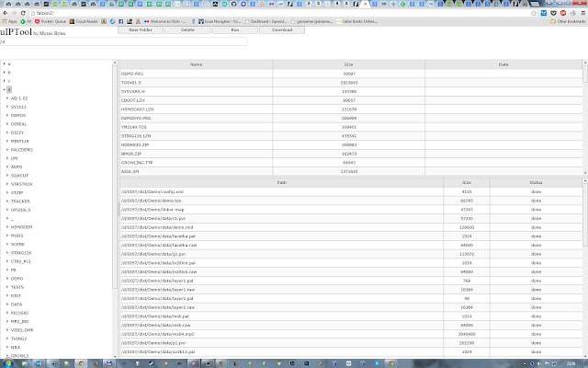Expand the FALCDEMO folder
The width and height of the screenshot is (588, 368).
tap(7, 149)
